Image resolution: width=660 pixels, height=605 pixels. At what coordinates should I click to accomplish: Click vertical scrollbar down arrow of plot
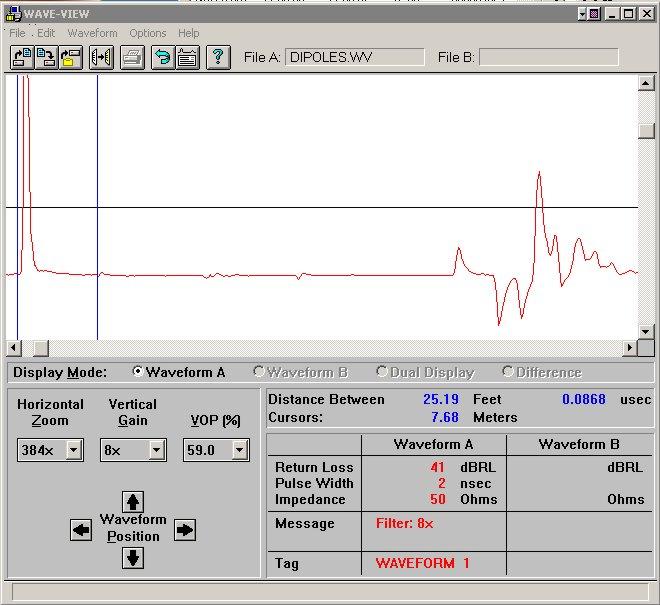click(646, 331)
